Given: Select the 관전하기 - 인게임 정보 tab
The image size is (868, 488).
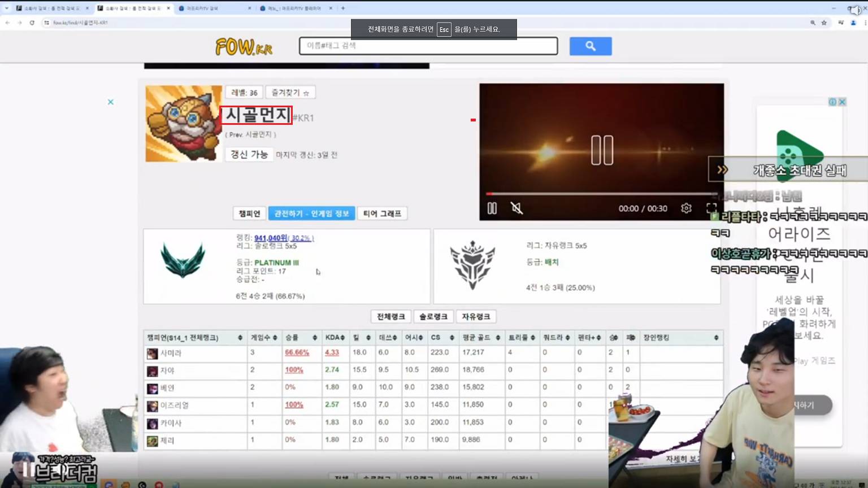Looking at the screenshot, I should 311,213.
